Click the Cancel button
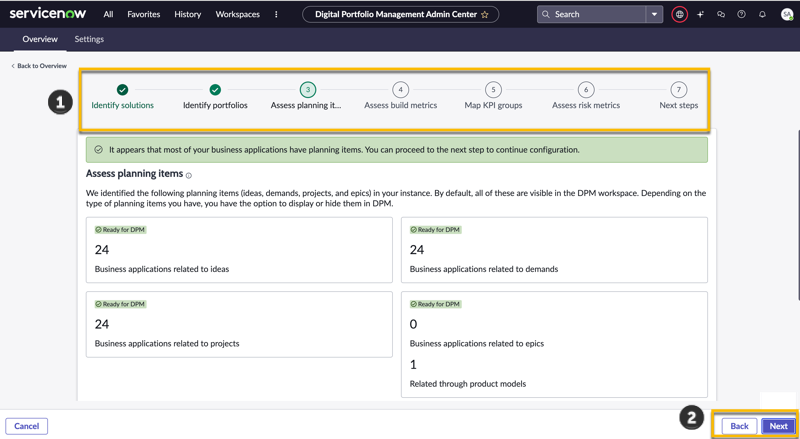The height and width of the screenshot is (439, 800). point(27,426)
